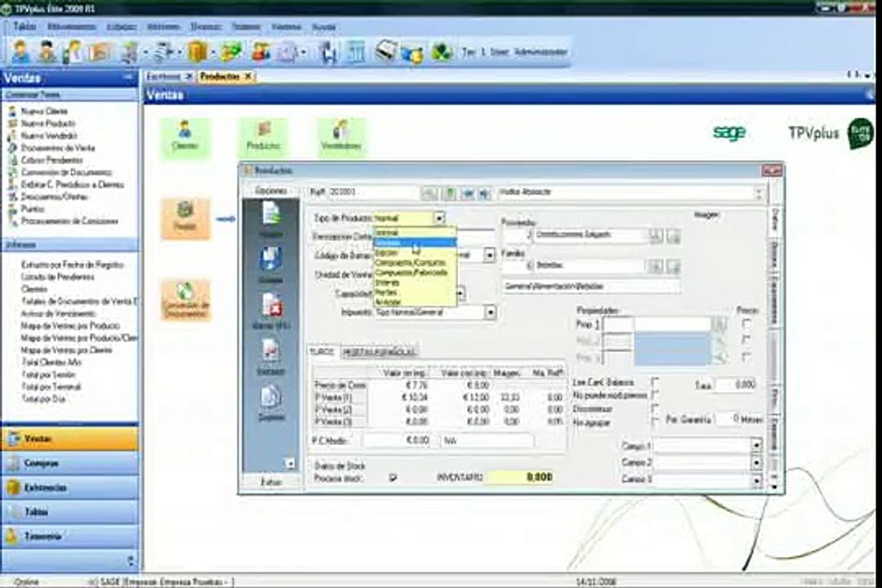Screen dimensions: 882x588
Task: Open the Impuesto dropdown arrow
Action: tap(491, 312)
